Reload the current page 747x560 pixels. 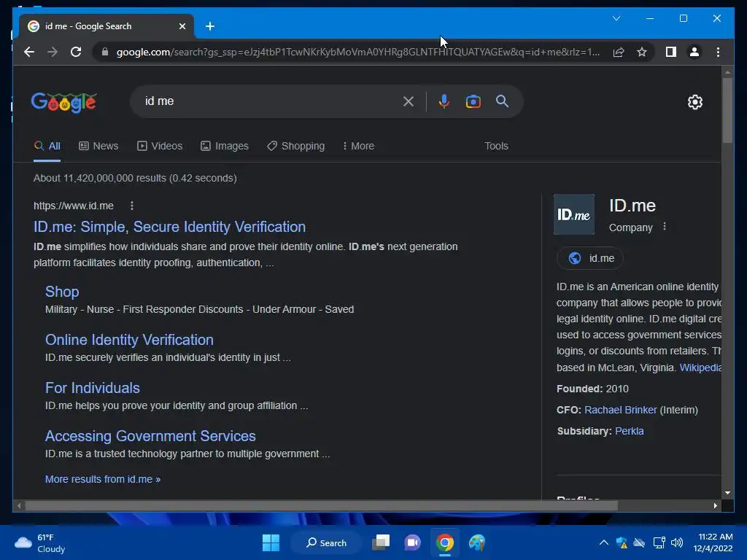[76, 52]
